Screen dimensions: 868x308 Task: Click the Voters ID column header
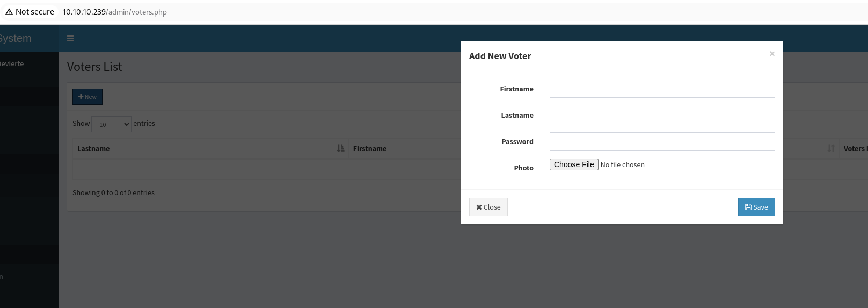[855, 149]
